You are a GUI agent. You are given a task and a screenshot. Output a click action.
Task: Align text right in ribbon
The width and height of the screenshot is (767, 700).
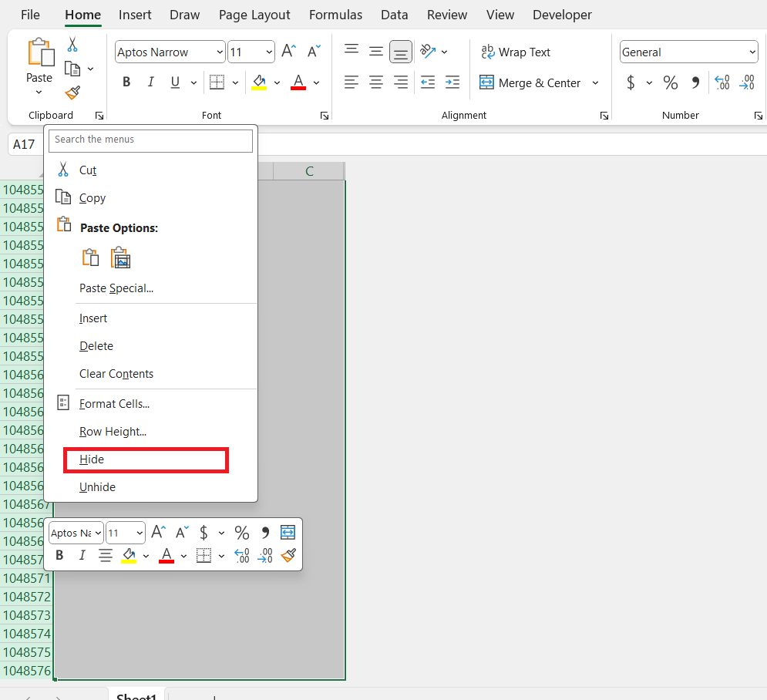(401, 82)
